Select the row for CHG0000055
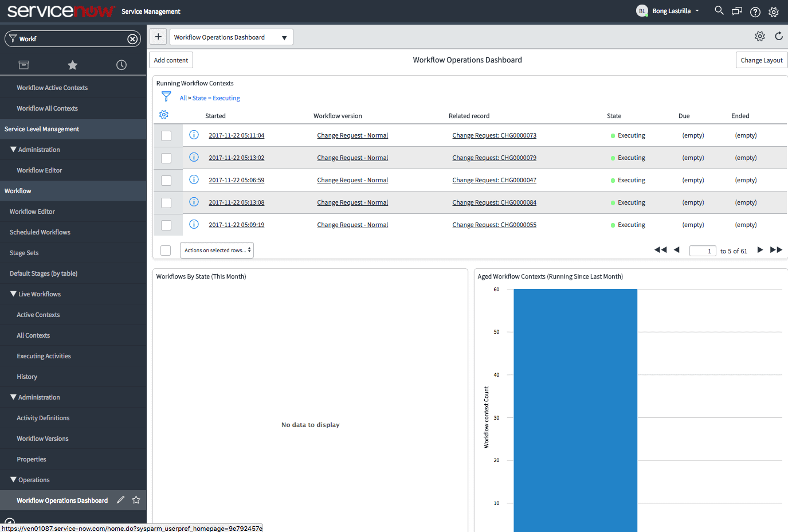 [166, 225]
